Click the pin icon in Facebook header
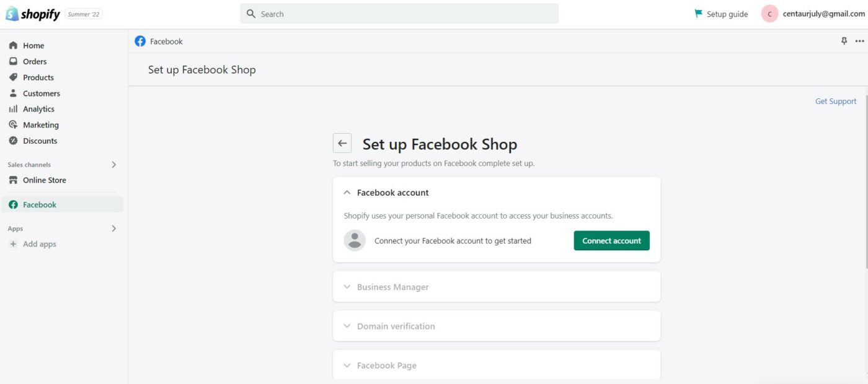This screenshot has width=868, height=384. pos(844,41)
